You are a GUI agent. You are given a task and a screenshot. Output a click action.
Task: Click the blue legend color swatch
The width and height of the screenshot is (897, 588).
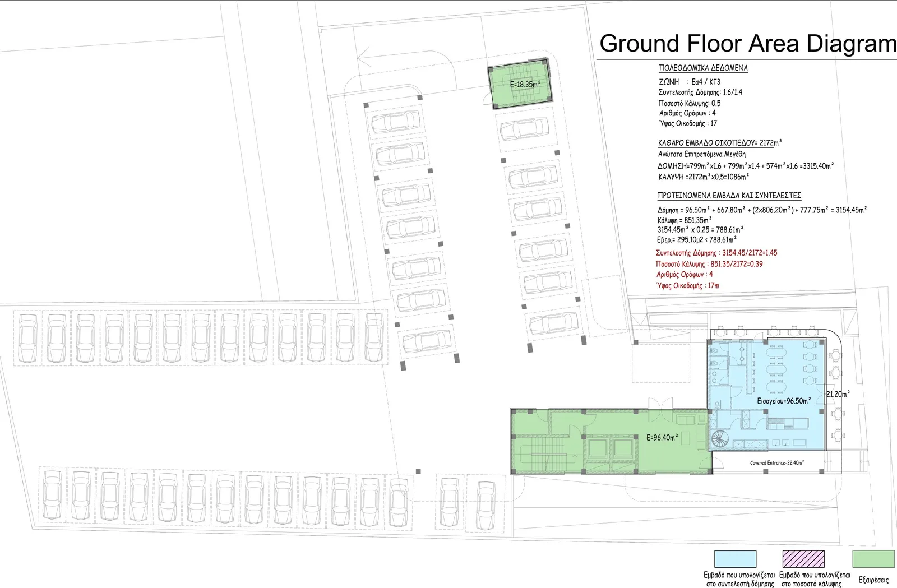(735, 559)
